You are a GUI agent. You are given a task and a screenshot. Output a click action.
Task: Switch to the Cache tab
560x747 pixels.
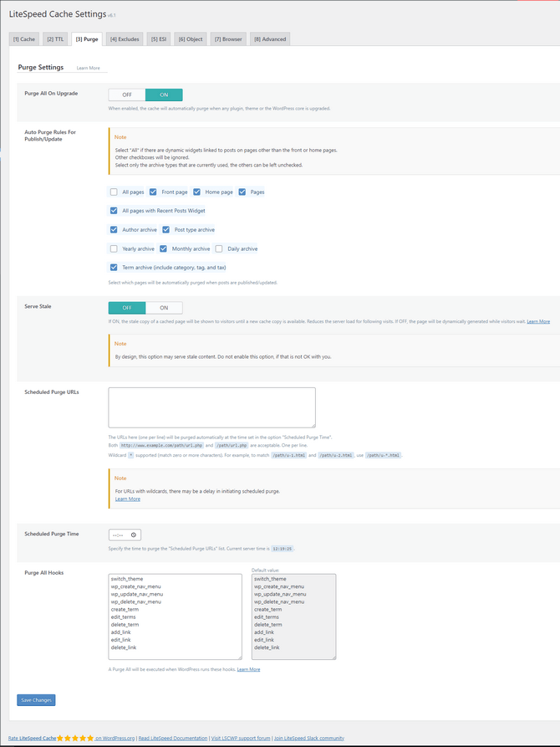[x=24, y=39]
